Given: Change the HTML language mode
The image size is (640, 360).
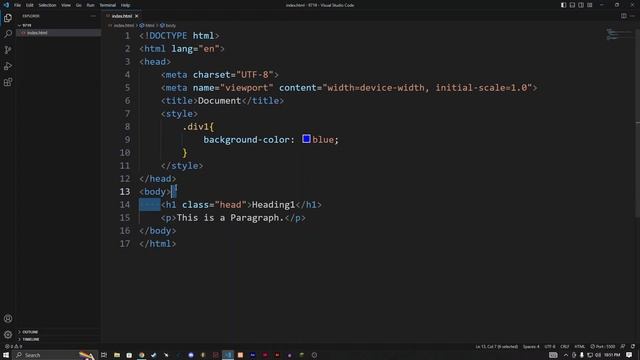Looking at the screenshot, I should point(580,347).
